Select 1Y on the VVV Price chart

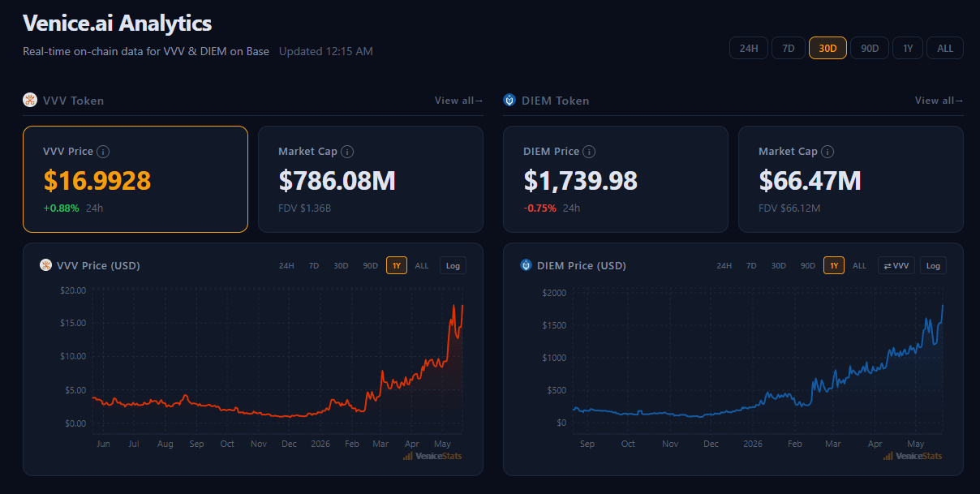(x=397, y=265)
